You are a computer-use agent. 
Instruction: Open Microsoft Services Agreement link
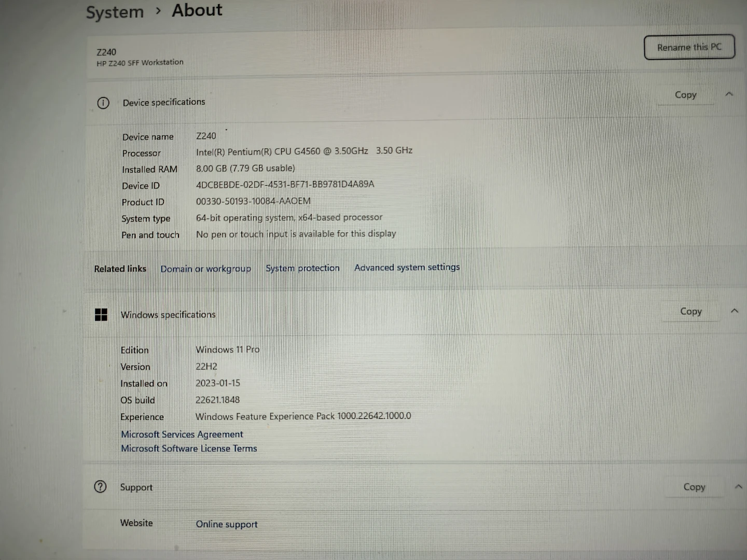tap(182, 435)
